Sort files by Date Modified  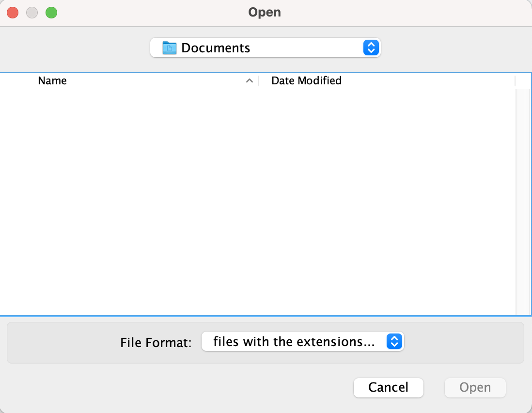[306, 80]
